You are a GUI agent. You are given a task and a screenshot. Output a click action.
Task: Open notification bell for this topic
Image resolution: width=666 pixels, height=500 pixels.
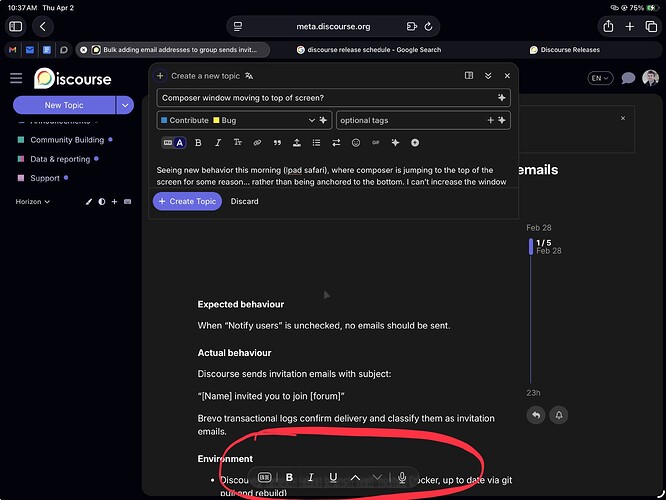click(x=559, y=415)
